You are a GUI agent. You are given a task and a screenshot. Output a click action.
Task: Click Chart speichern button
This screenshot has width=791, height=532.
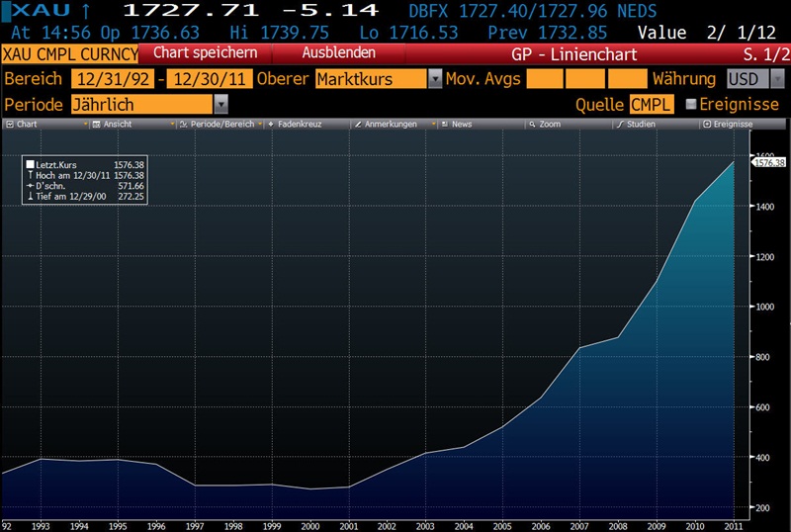tap(205, 52)
